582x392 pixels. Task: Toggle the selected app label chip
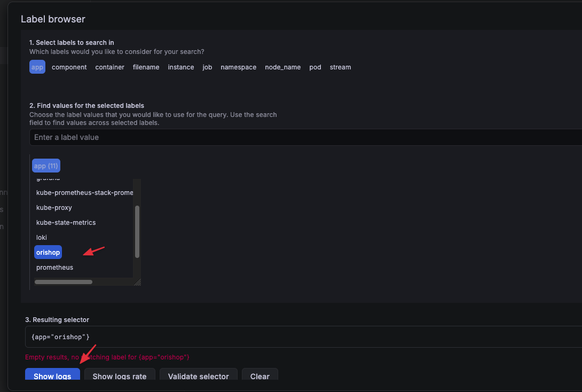(37, 67)
